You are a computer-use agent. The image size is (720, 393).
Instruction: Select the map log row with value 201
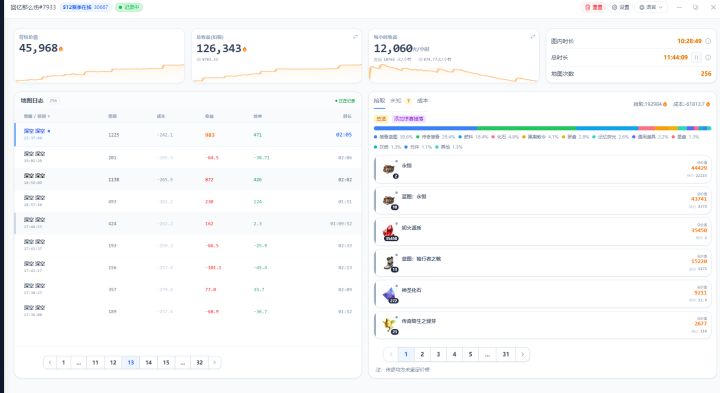(x=188, y=157)
